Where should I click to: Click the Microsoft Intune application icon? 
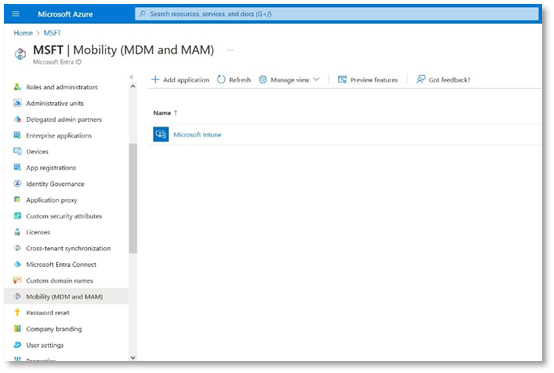[161, 134]
